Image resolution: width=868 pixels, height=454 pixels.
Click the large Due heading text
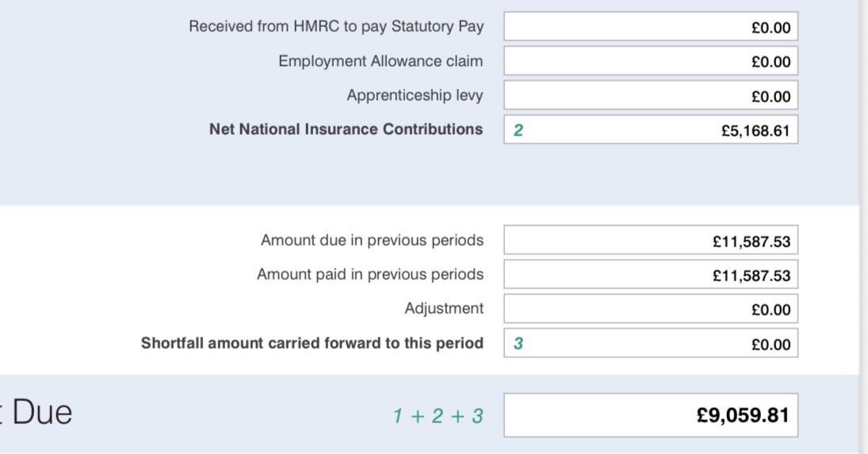(x=41, y=413)
